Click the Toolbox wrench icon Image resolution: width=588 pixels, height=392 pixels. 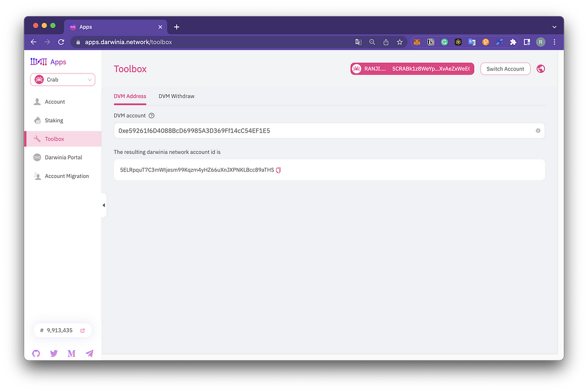point(37,139)
